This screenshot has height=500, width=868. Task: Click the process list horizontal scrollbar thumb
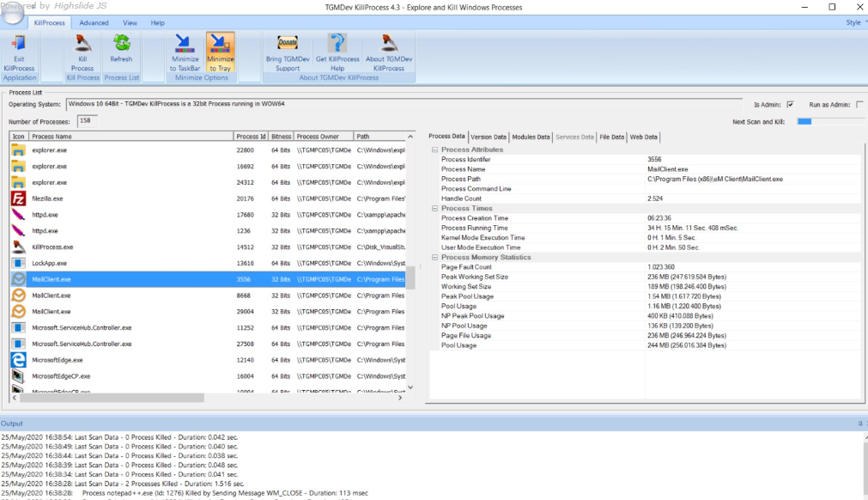(112, 398)
